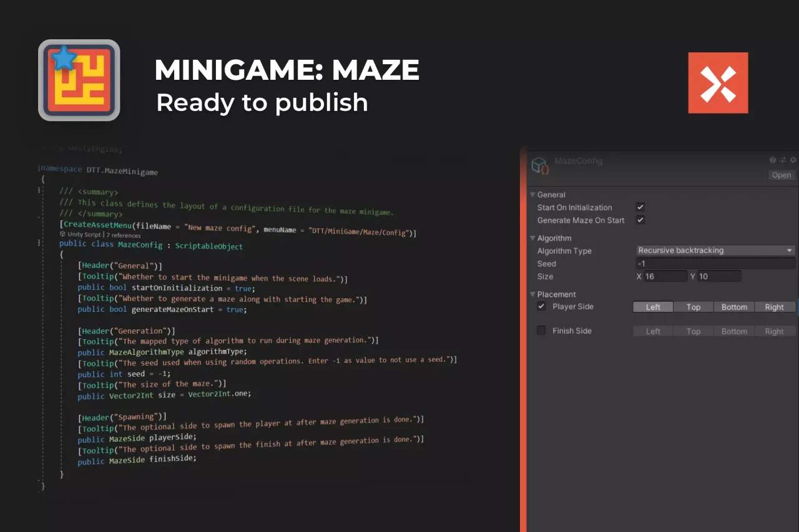Select Right for Player Side
Image resolution: width=799 pixels, height=532 pixels.
(x=774, y=307)
